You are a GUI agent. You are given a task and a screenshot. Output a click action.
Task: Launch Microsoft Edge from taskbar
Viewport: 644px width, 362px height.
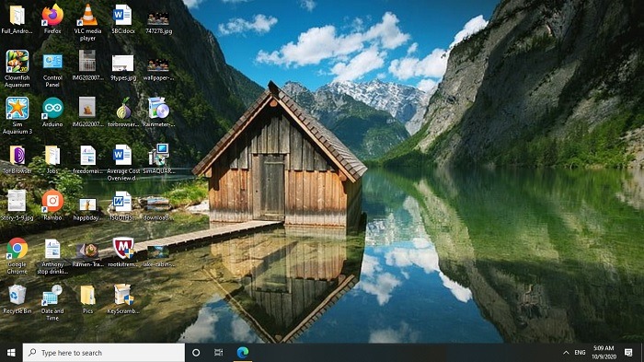[243, 353]
